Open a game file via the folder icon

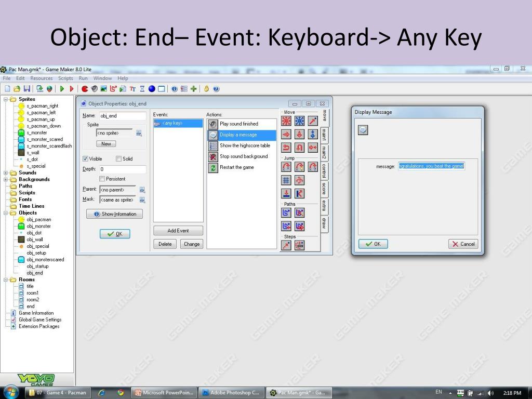pos(17,89)
